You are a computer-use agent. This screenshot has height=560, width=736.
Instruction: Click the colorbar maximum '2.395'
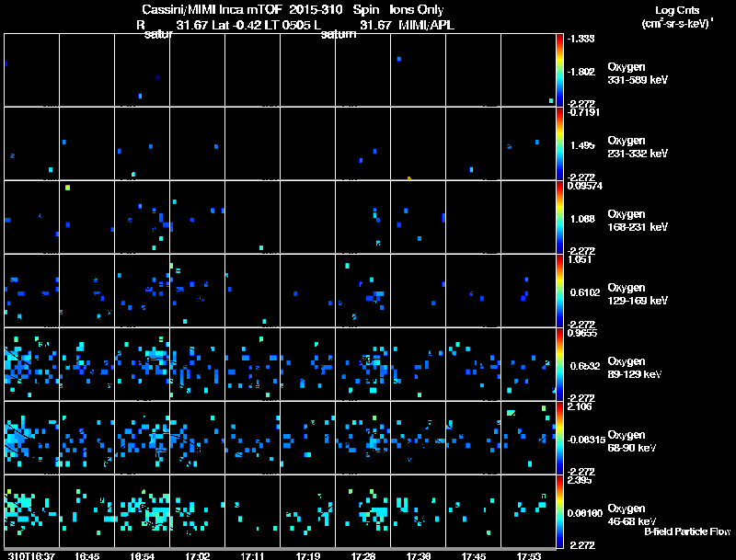pyautogui.click(x=580, y=480)
